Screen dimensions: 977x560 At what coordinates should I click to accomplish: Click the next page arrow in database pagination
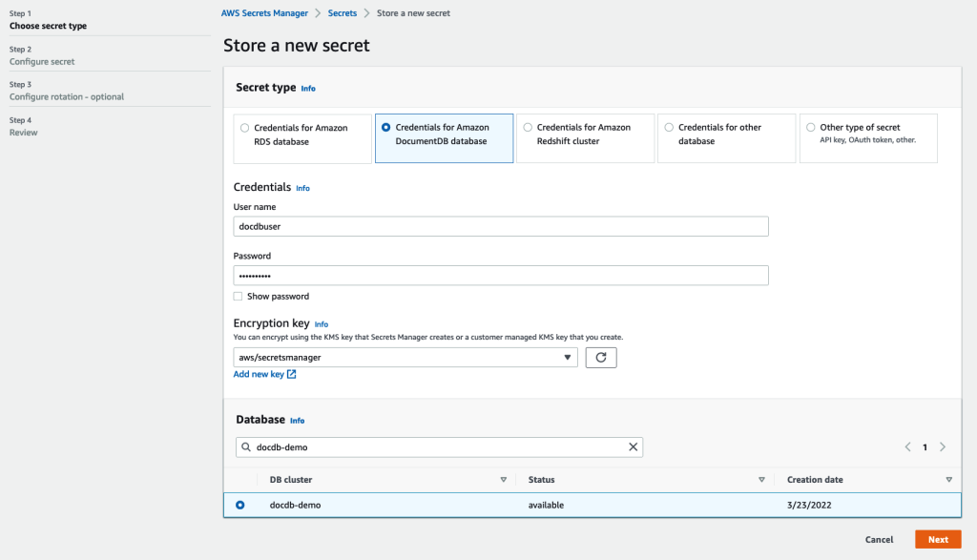943,446
